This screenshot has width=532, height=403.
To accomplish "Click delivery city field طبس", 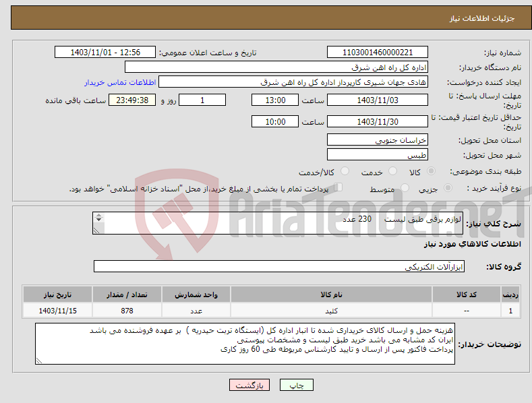I will tap(378, 155).
